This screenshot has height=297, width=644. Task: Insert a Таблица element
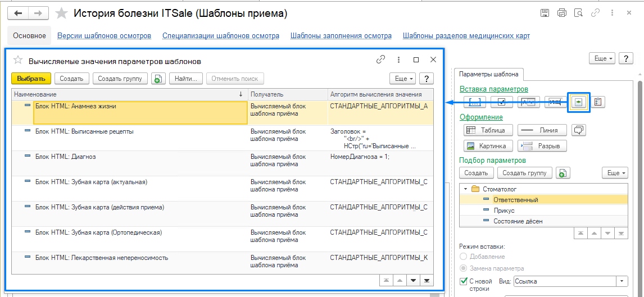[489, 130]
